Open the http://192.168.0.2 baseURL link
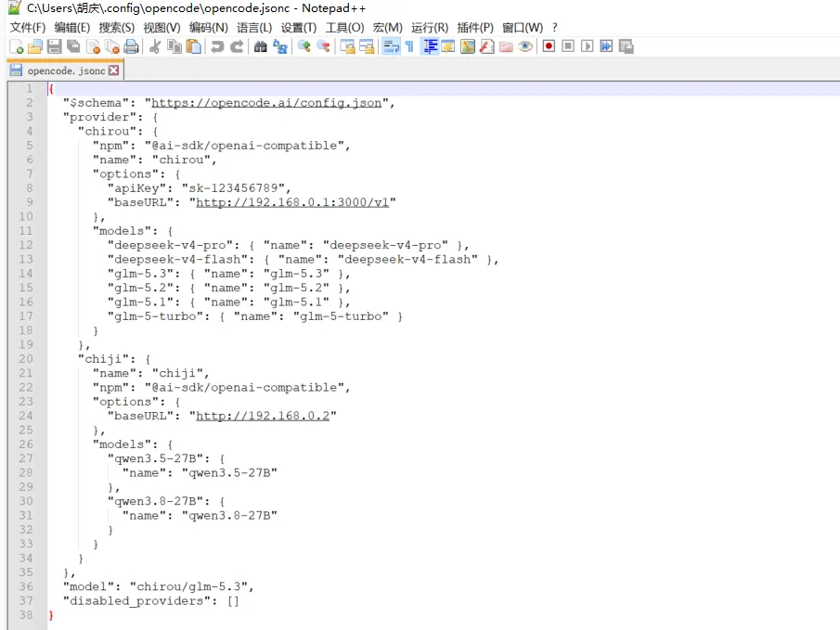This screenshot has width=840, height=630. point(263,416)
